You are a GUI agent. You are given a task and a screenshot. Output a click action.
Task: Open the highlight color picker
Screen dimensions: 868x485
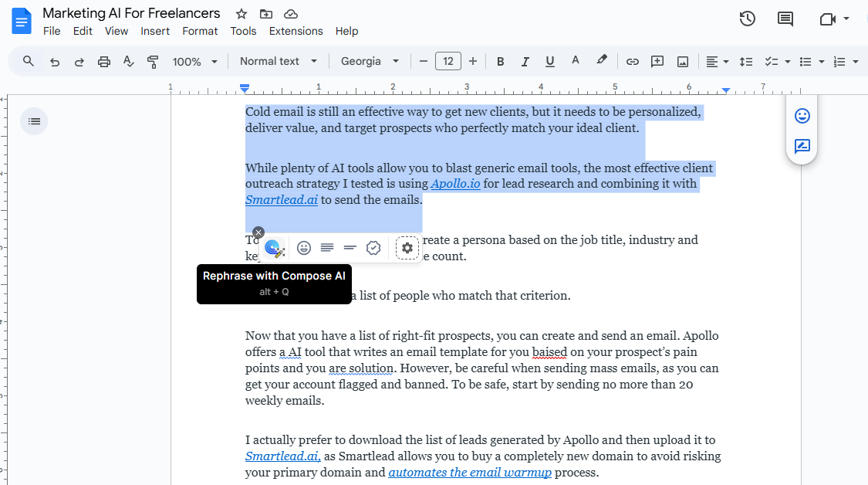[602, 61]
